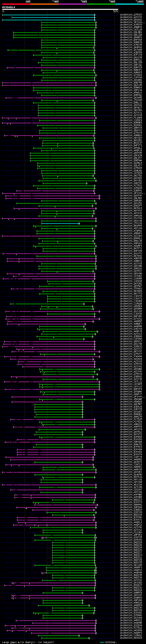The height and width of the screenshot is (644, 146).
Task: Select the UniRef100_Q7XV11 label
Action: [x=131, y=319]
